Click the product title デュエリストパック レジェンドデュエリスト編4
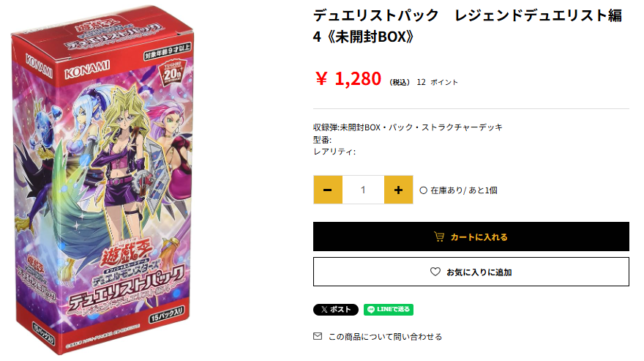The image size is (644, 361). (x=468, y=26)
